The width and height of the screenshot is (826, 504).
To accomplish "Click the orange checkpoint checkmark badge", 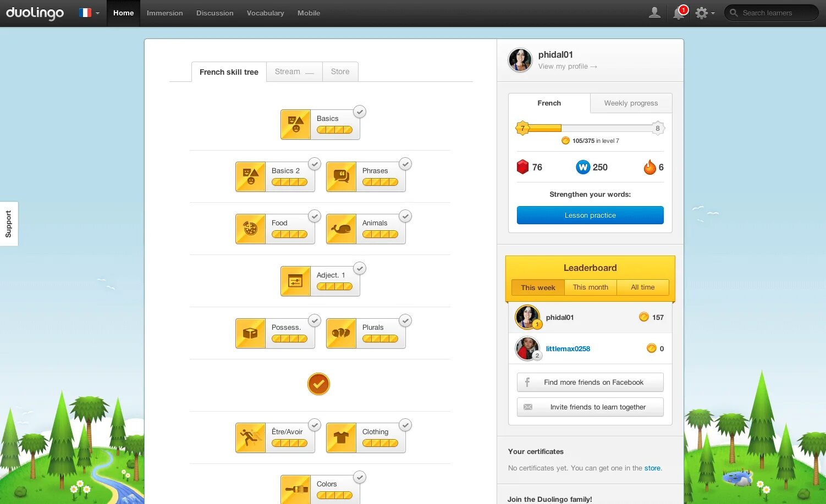I will pos(318,384).
